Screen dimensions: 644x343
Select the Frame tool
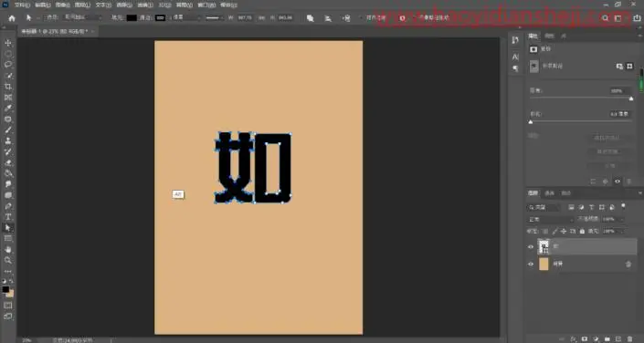pos(8,98)
